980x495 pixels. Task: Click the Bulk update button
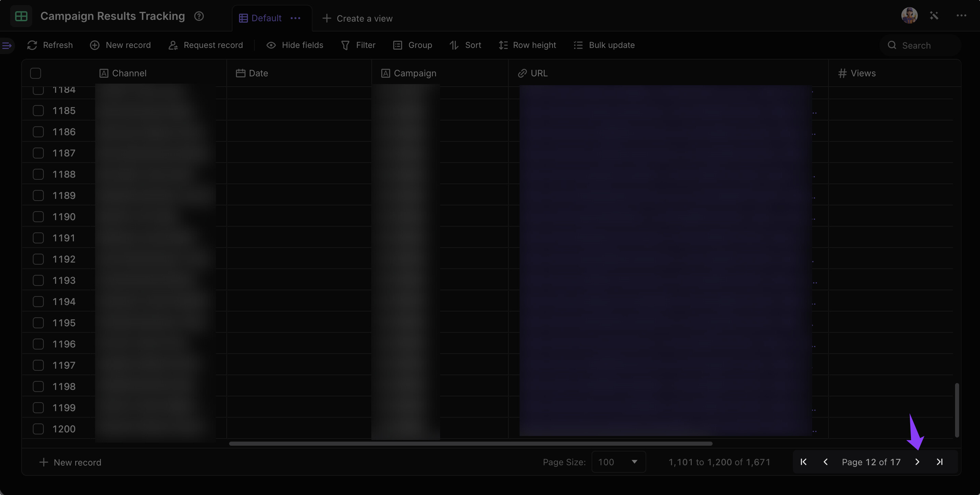pyautogui.click(x=604, y=45)
